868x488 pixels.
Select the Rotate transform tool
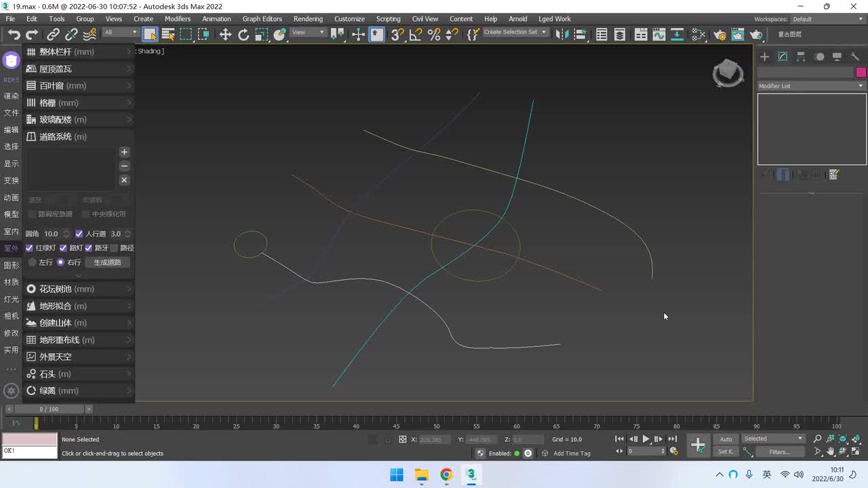pyautogui.click(x=243, y=35)
